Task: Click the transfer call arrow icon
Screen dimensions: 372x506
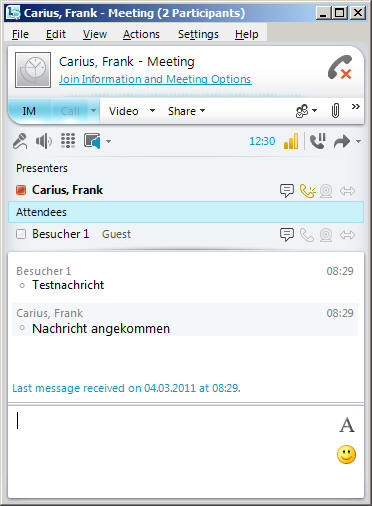Action: coord(342,142)
